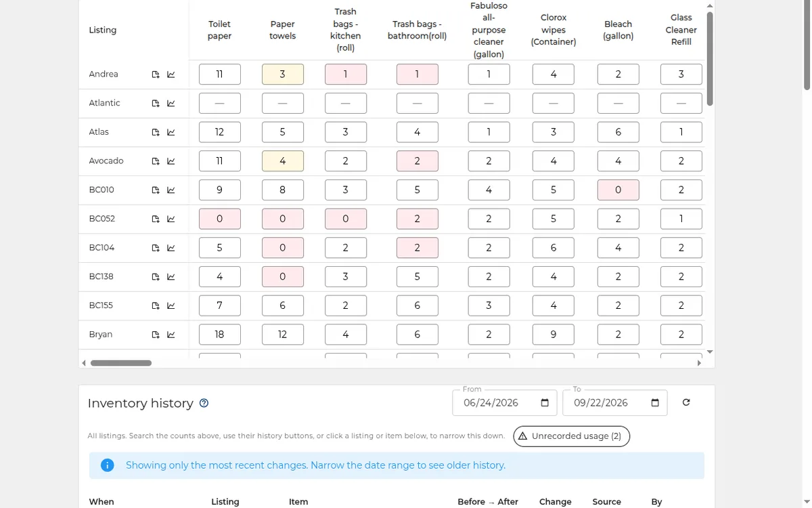The height and width of the screenshot is (508, 812).
Task: Open history chart icon for Andrea
Action: [x=171, y=75]
